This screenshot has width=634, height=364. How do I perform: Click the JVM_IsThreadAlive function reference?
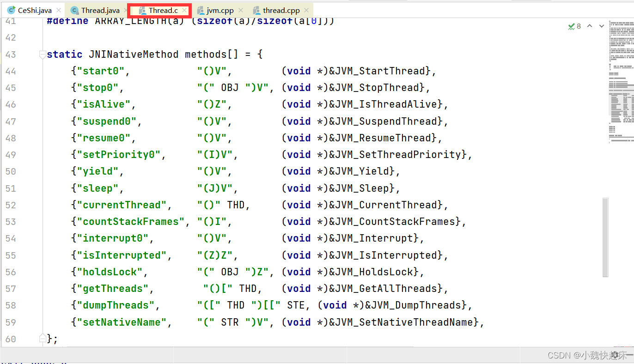tap(386, 104)
